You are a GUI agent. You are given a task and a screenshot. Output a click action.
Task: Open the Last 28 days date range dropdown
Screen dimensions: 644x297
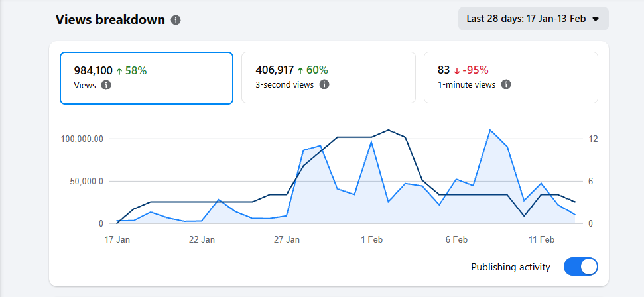click(x=533, y=19)
